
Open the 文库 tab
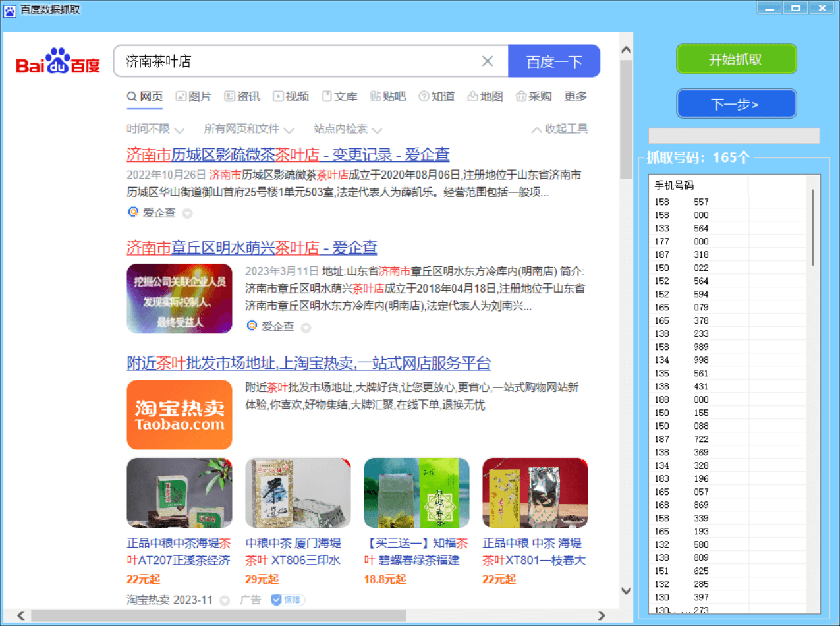(x=340, y=97)
